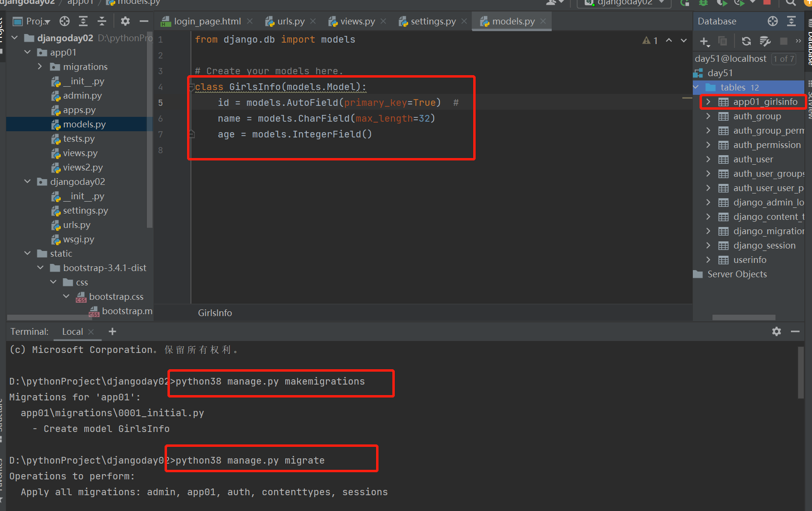This screenshot has height=511, width=812.
Task: Click the Terminal vertical scrollbar
Action: tap(801, 373)
